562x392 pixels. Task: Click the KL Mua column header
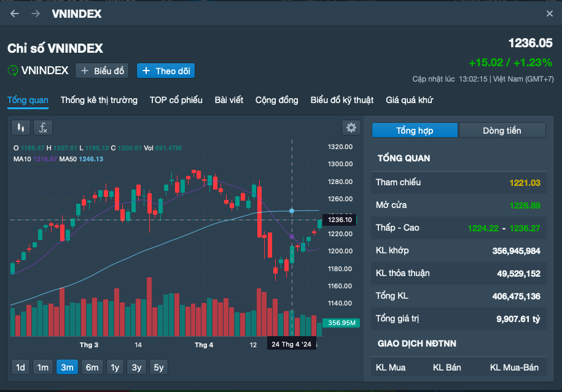[x=391, y=367]
